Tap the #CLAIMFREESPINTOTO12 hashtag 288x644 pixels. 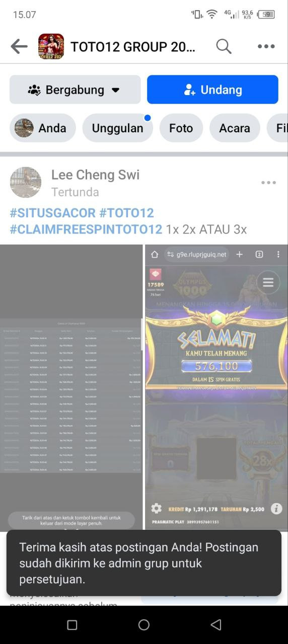coord(86,230)
